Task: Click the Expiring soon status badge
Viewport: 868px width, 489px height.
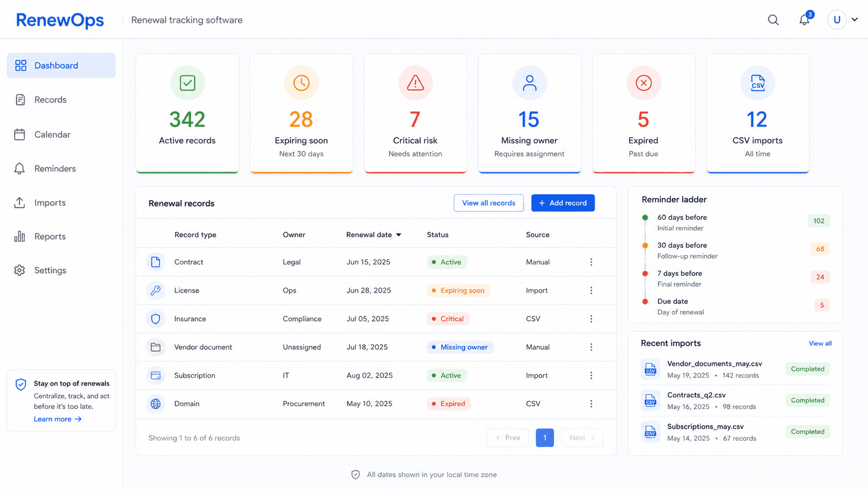Action: pos(458,290)
